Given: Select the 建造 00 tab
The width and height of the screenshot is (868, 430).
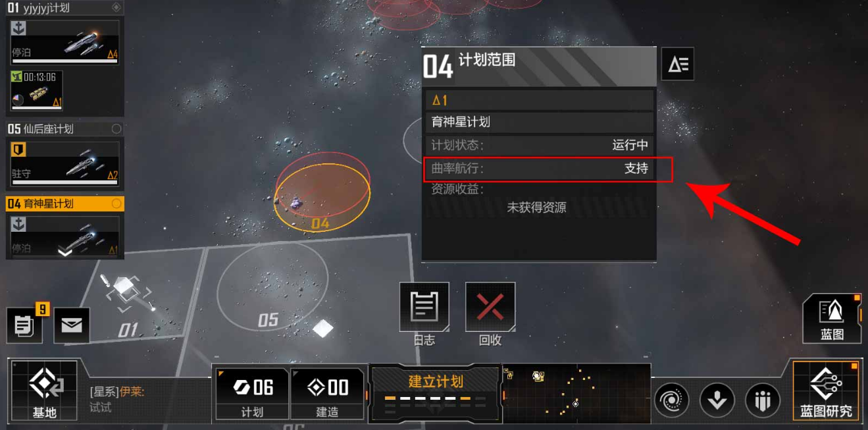Looking at the screenshot, I should [327, 394].
